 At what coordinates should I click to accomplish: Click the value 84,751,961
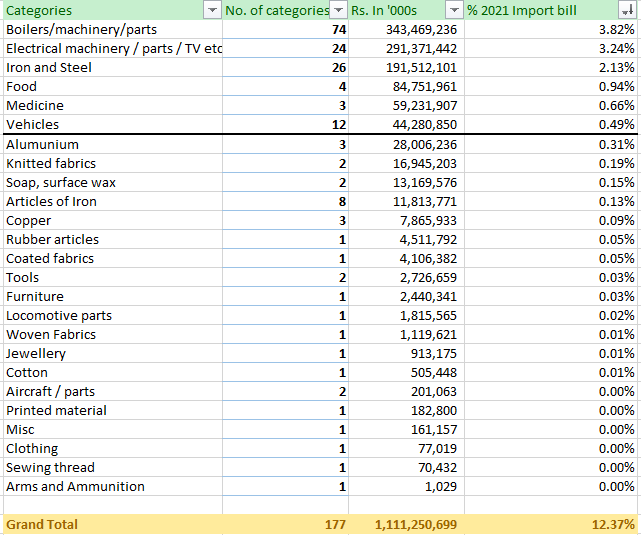click(x=406, y=87)
